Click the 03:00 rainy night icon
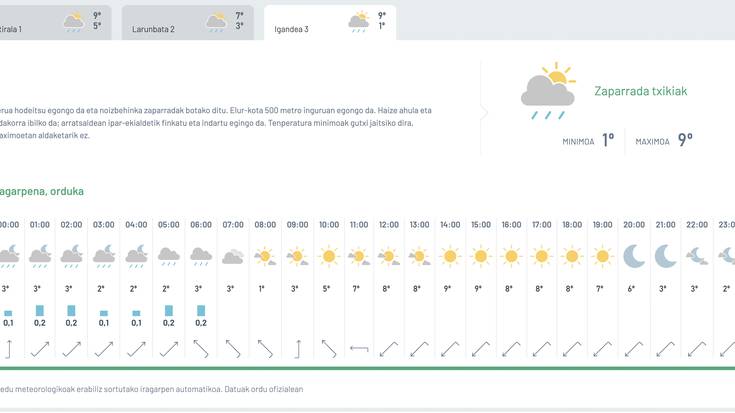This screenshot has height=413, width=735. [104, 256]
